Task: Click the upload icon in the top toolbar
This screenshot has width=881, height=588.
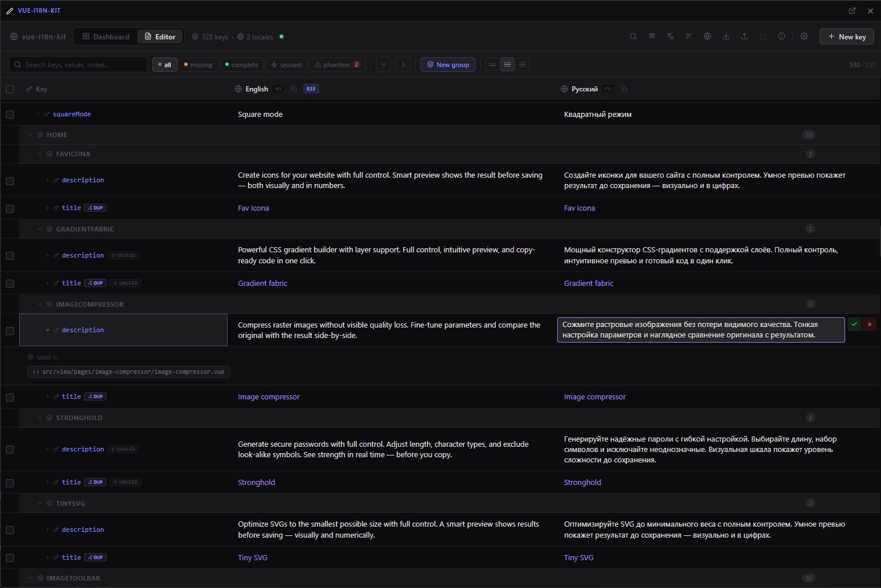Action: 744,36
